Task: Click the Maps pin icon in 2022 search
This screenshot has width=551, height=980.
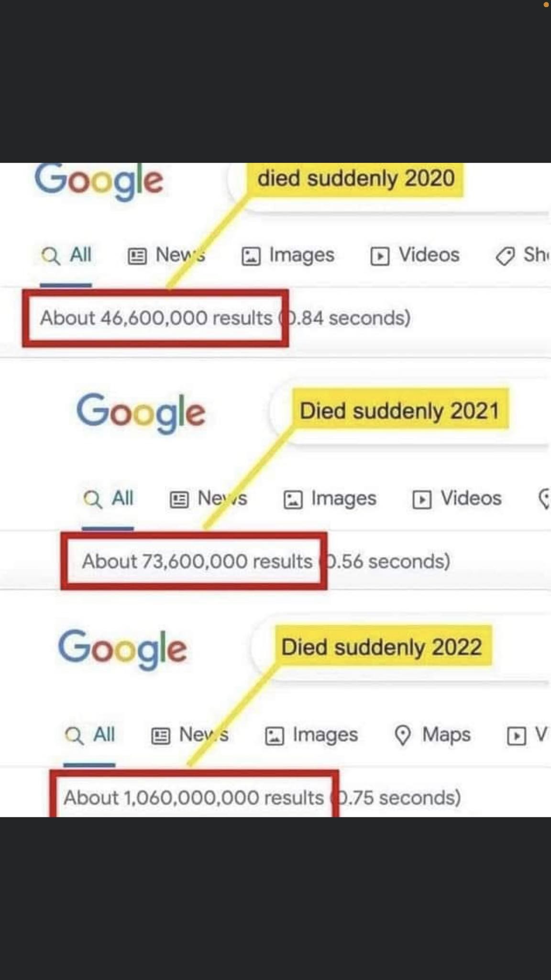Action: point(403,735)
